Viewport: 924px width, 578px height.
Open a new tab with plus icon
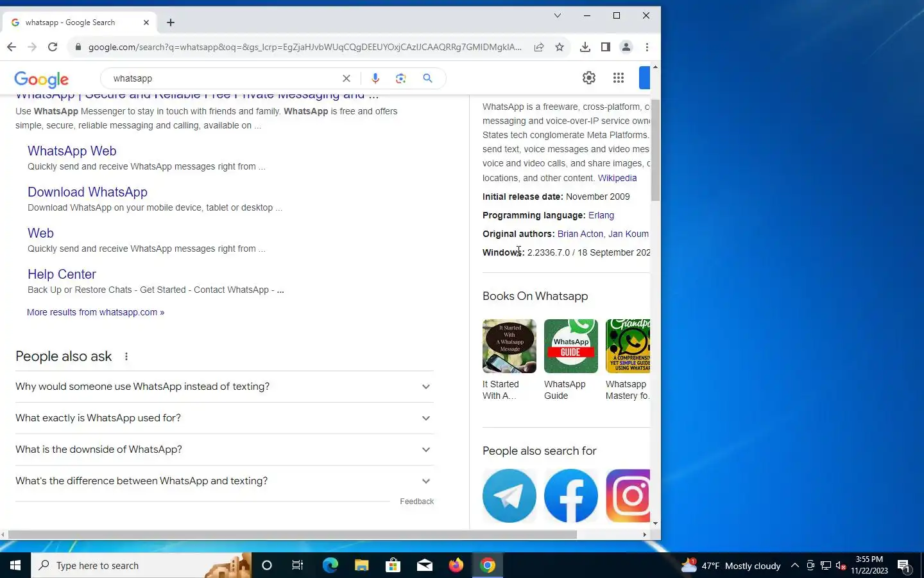[171, 22]
